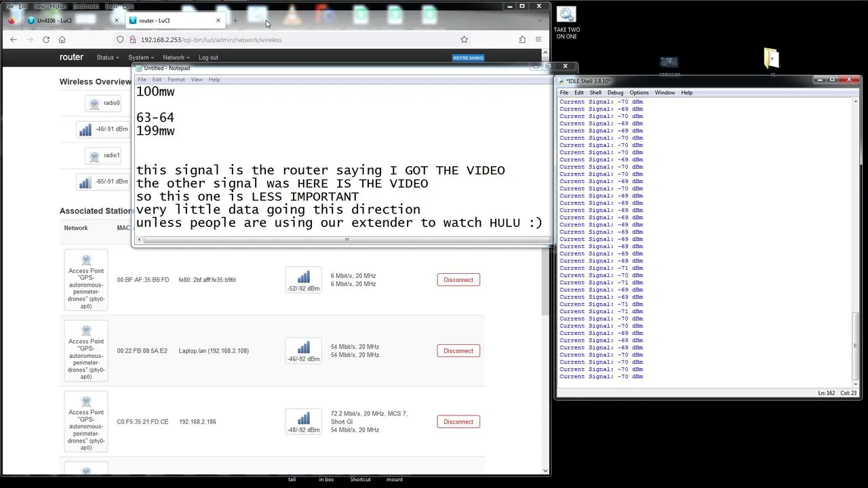This screenshot has height=488, width=868.
Task: Click the Firefox address bar URL
Action: tap(211, 39)
